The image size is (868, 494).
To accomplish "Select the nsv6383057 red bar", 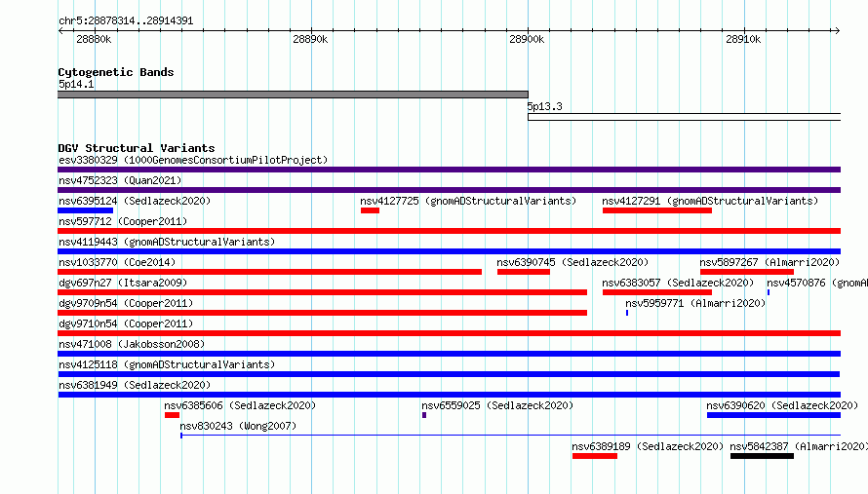I will (x=657, y=292).
